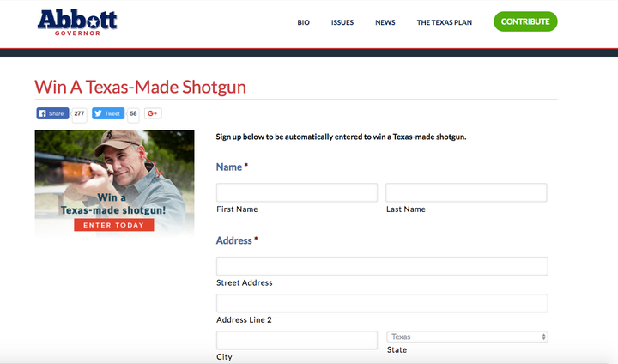Viewport: 618px width, 364px height.
Task: Click the Address section label
Action: [233, 240]
